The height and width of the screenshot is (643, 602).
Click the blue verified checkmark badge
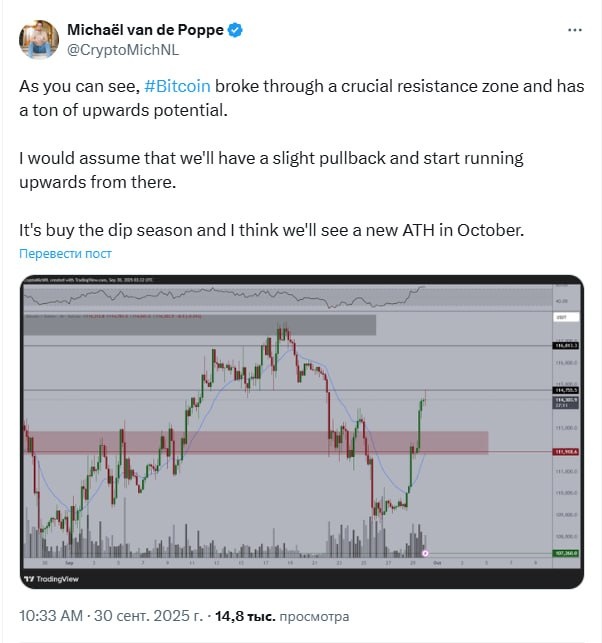tap(235, 30)
